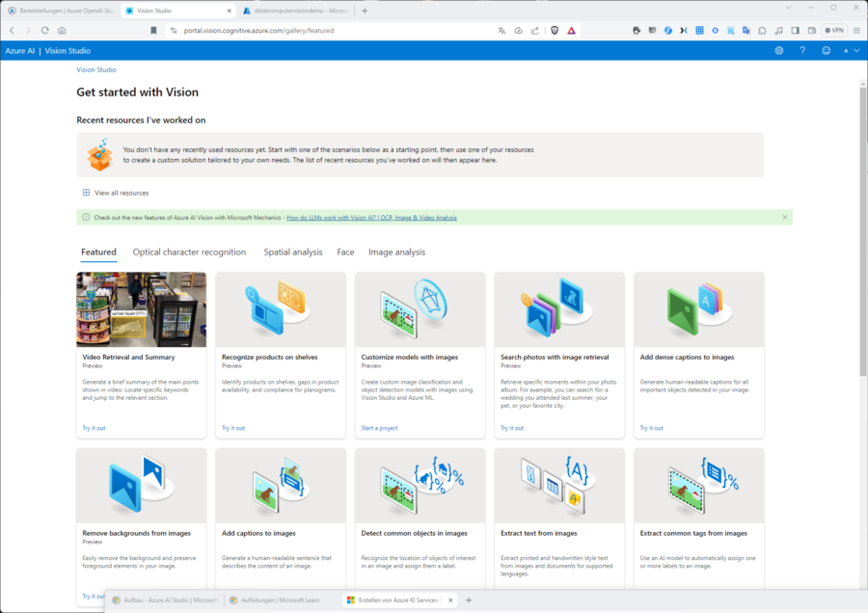
Task: Select the Spatial analysis tab
Action: (293, 253)
